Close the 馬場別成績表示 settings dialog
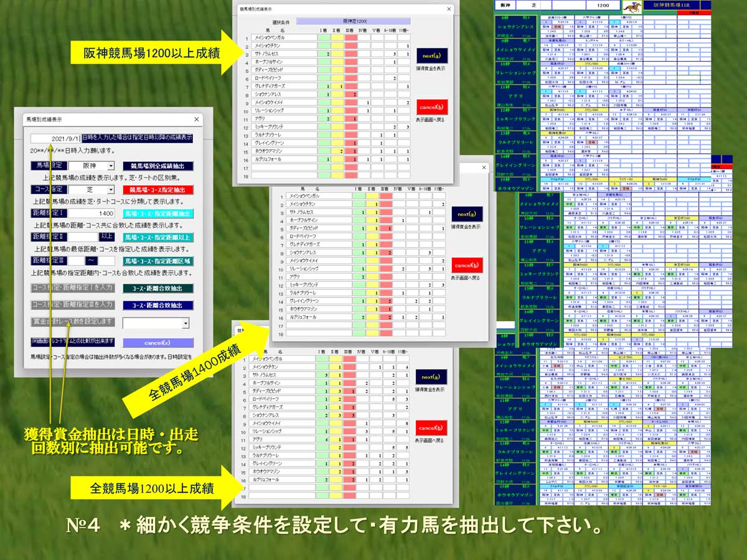 197,119
